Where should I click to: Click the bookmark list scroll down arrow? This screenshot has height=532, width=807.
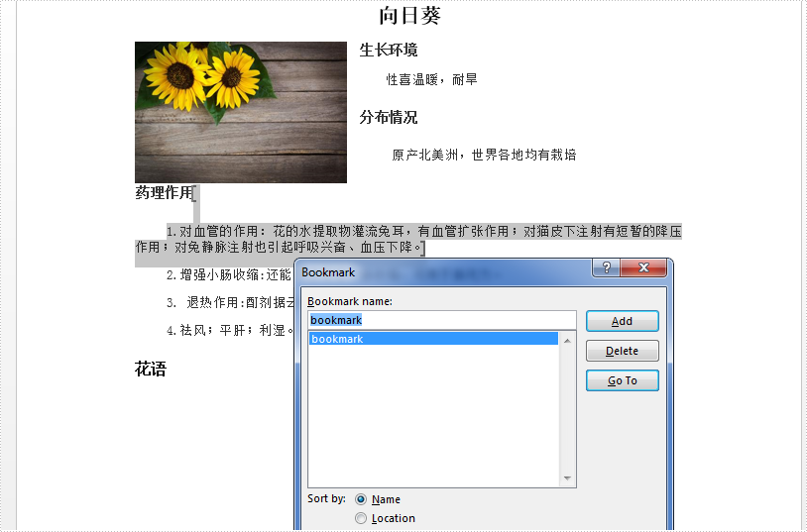click(x=568, y=479)
